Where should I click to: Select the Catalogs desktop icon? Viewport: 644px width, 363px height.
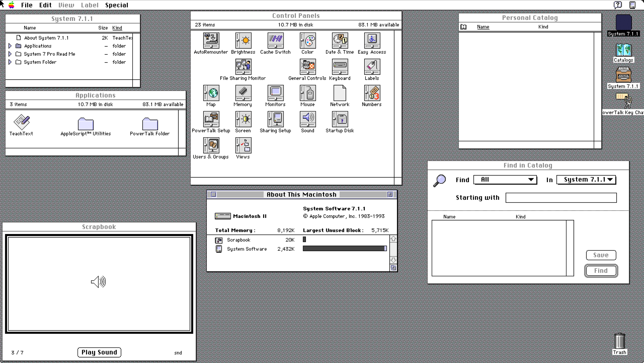(x=623, y=50)
